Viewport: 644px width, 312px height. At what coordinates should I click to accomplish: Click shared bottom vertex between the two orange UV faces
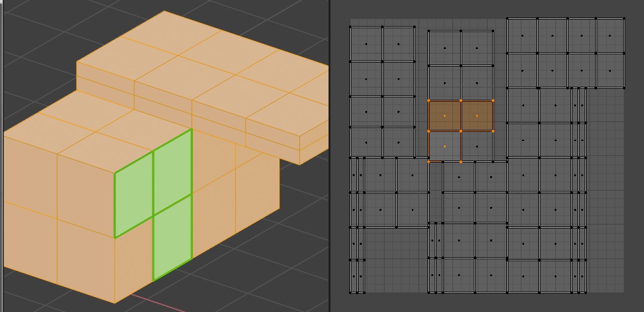461,131
